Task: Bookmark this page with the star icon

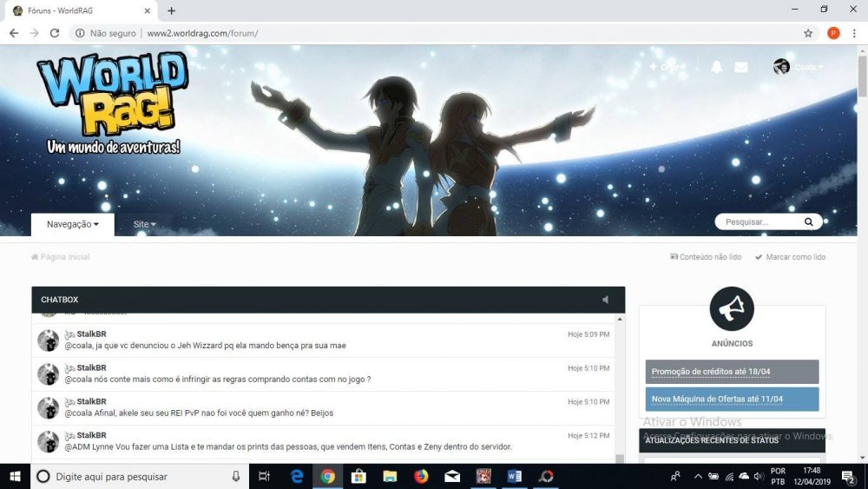Action: point(808,33)
